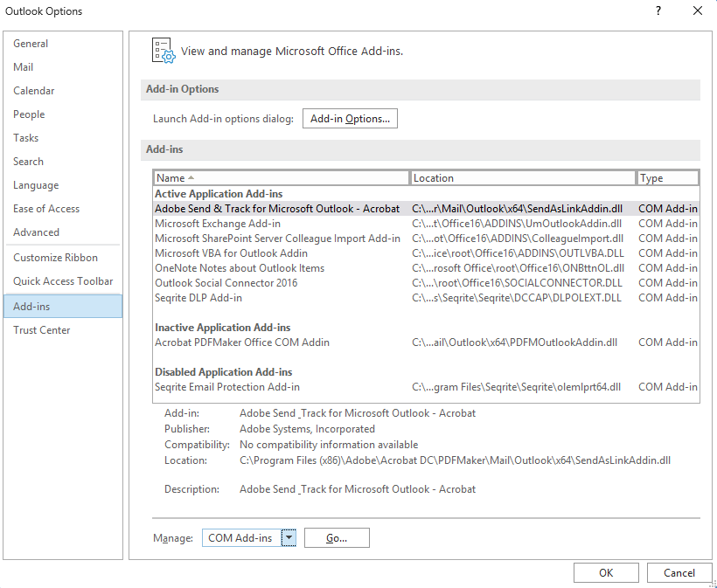Image resolution: width=717 pixels, height=588 pixels.
Task: Click the Go button next to Manage
Action: tap(337, 537)
